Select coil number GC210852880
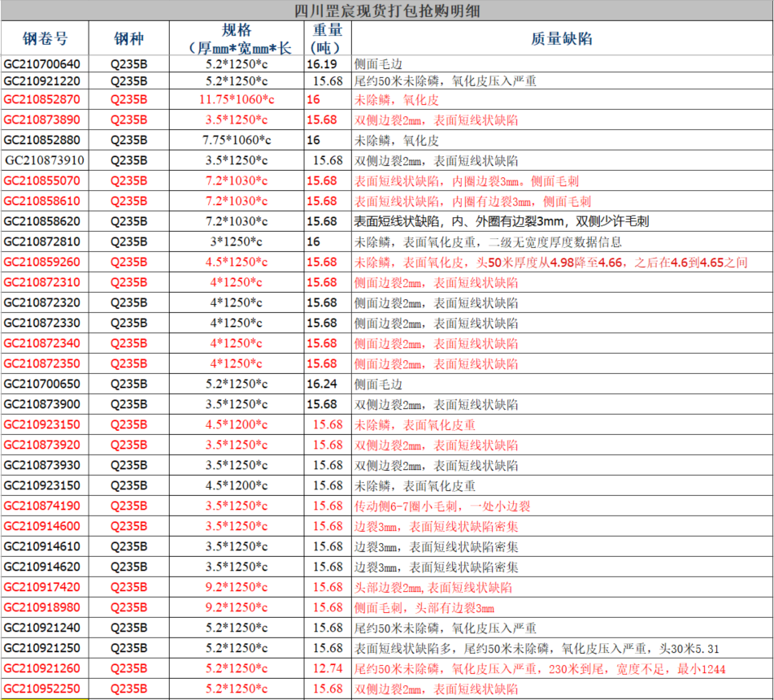Viewport: 774px width, 700px height. click(x=42, y=140)
